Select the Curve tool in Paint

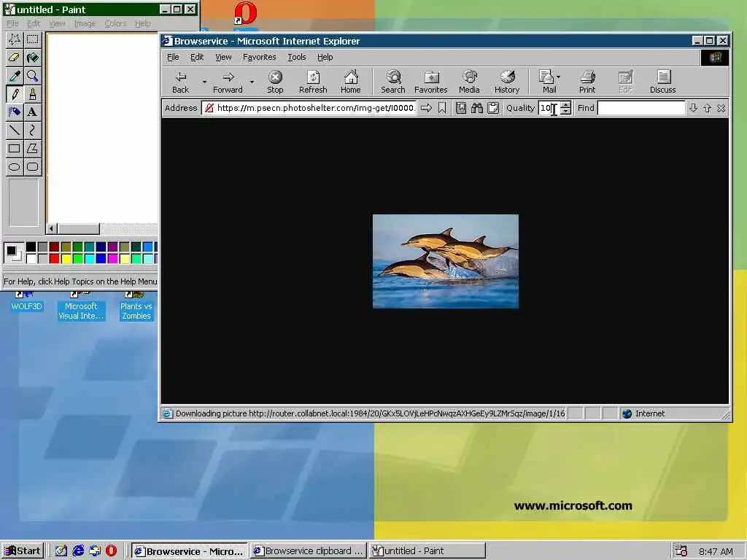pos(32,130)
